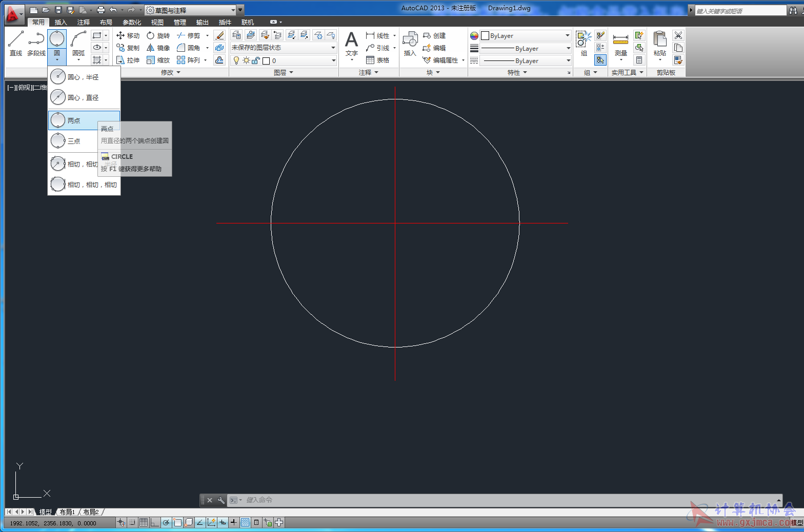804x532 pixels.
Task: Toggle Polar Tracking in status bar
Action: tap(166, 522)
